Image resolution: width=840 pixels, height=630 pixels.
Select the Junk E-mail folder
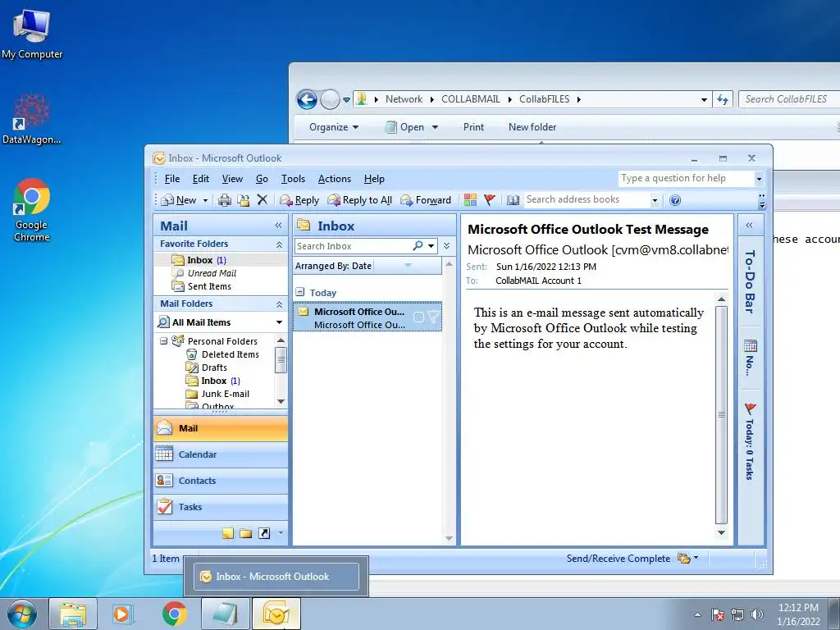pos(225,394)
